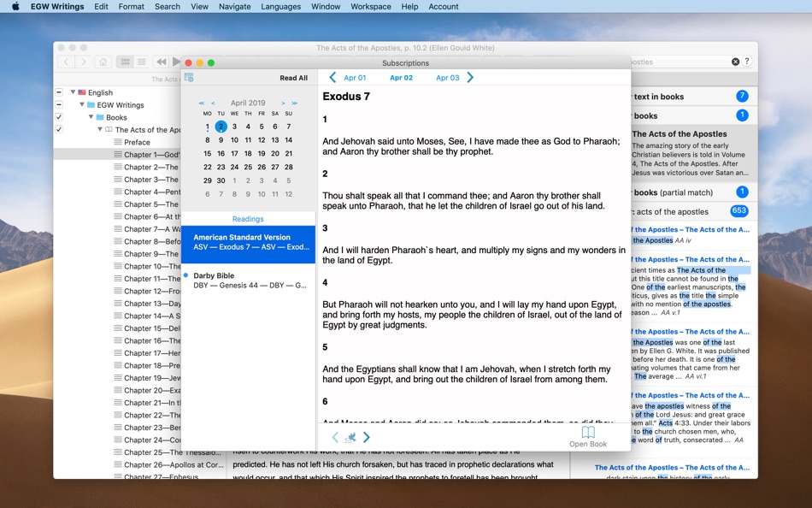Image resolution: width=812 pixels, height=508 pixels.
Task: Select April 1 in the calendar
Action: (207, 127)
